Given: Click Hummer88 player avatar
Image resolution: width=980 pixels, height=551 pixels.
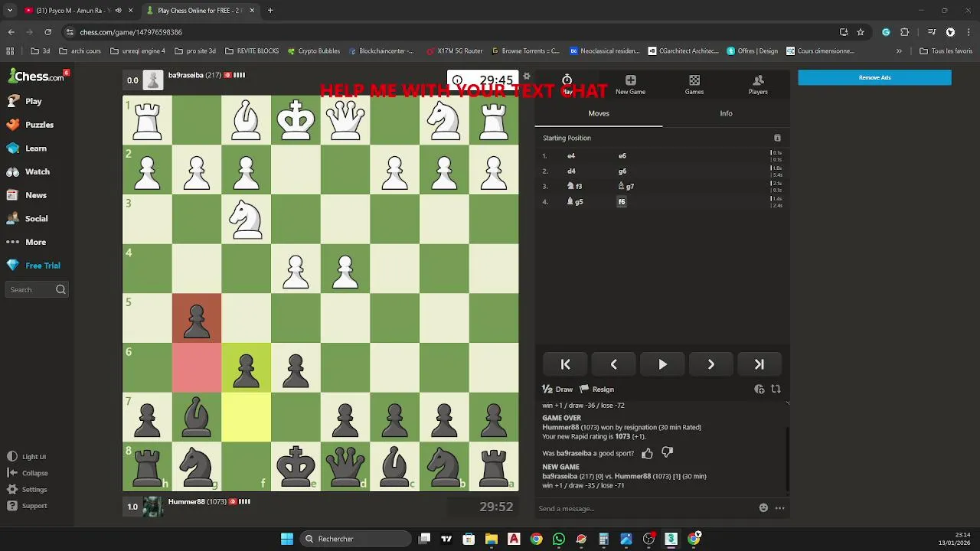Looking at the screenshot, I should point(154,507).
